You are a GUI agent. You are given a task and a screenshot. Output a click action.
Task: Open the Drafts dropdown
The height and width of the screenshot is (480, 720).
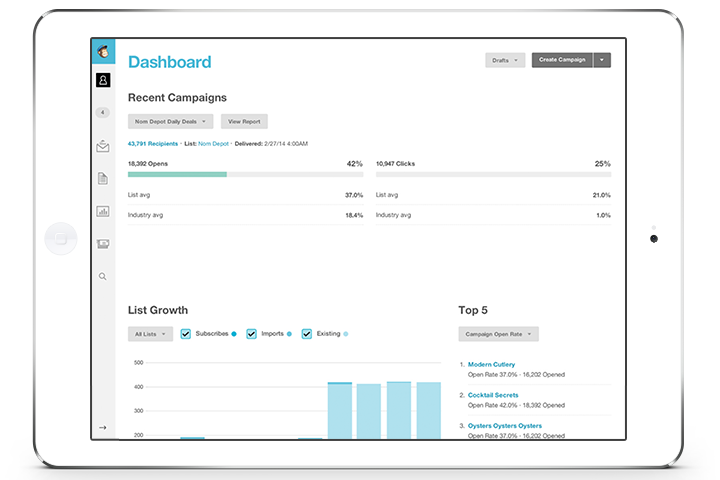505,60
